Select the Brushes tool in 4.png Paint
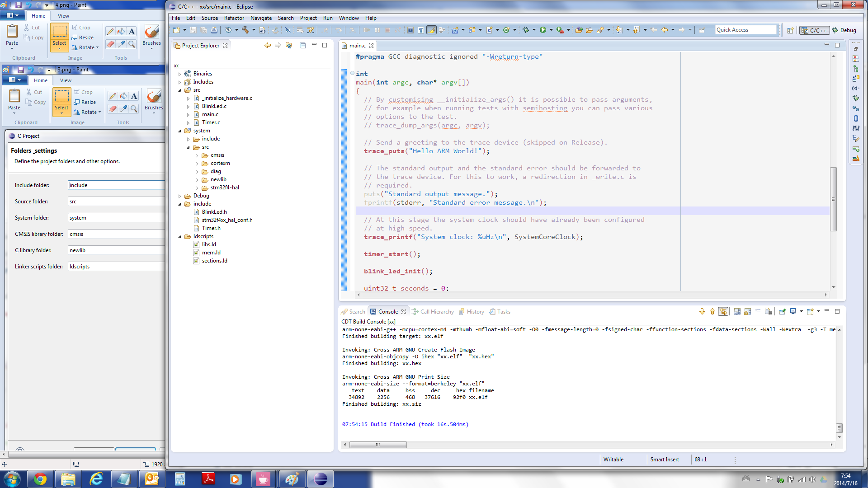 pyautogui.click(x=151, y=36)
